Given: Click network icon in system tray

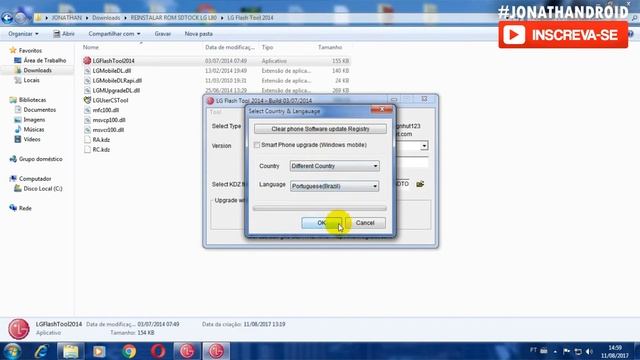Looking at the screenshot, I should coord(578,351).
